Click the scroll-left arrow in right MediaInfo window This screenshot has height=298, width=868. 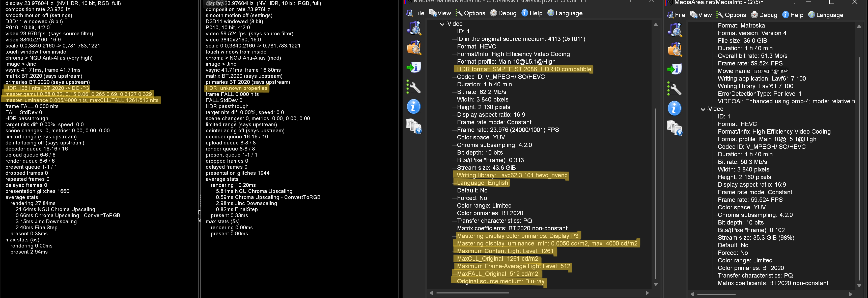click(692, 294)
